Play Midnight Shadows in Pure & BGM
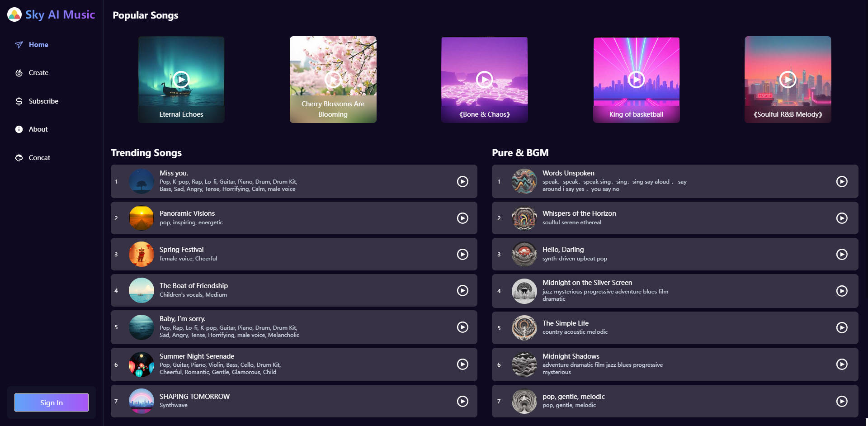This screenshot has width=868, height=426. (x=842, y=364)
